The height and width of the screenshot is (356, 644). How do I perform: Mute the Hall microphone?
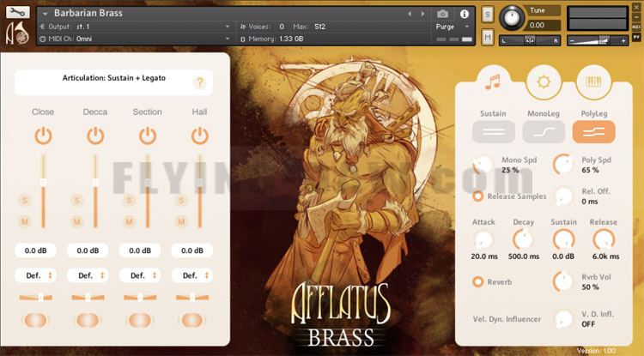coord(181,222)
